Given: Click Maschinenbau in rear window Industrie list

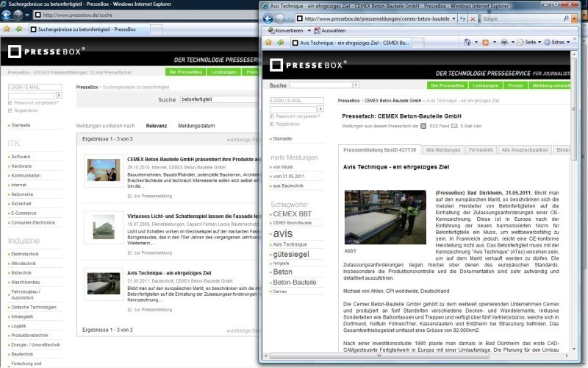Looking at the screenshot, I should pyautogui.click(x=26, y=283).
